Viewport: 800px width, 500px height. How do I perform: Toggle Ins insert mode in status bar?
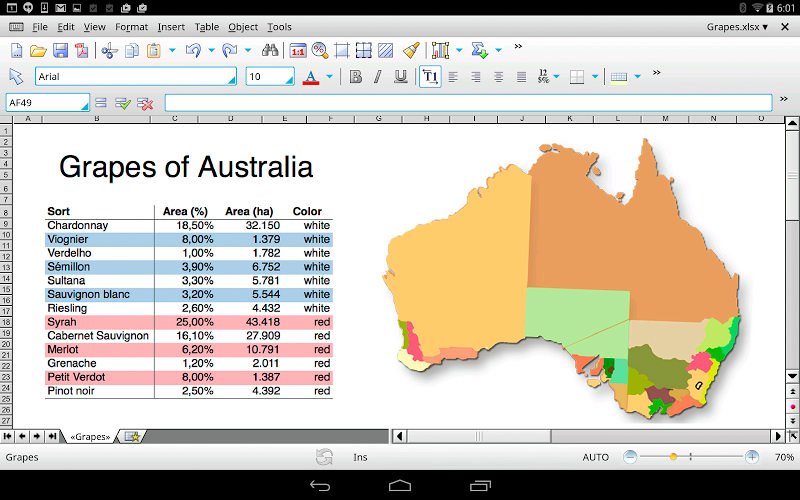pos(360,457)
